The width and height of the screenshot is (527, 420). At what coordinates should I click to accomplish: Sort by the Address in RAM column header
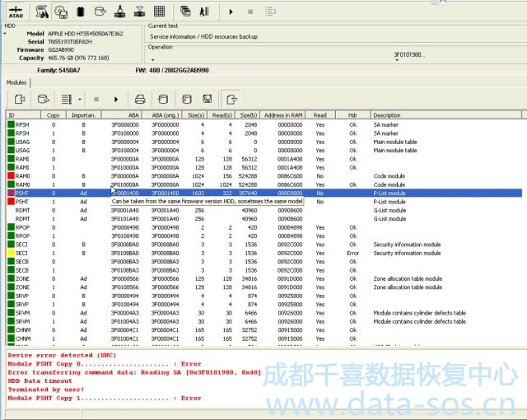tap(282, 115)
